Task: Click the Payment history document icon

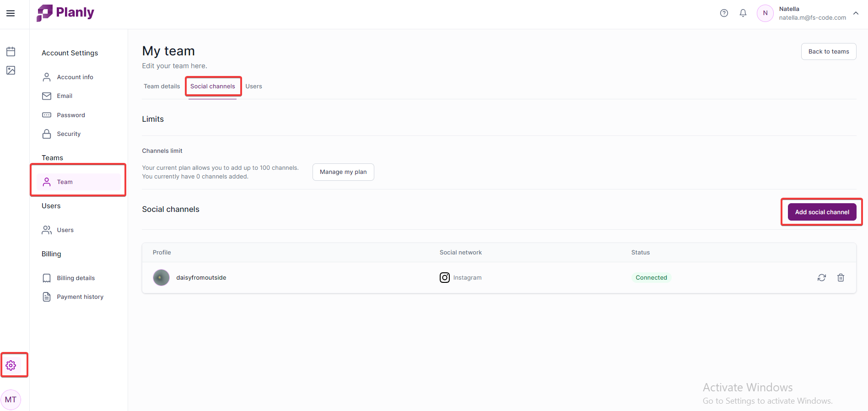Action: [x=47, y=297]
